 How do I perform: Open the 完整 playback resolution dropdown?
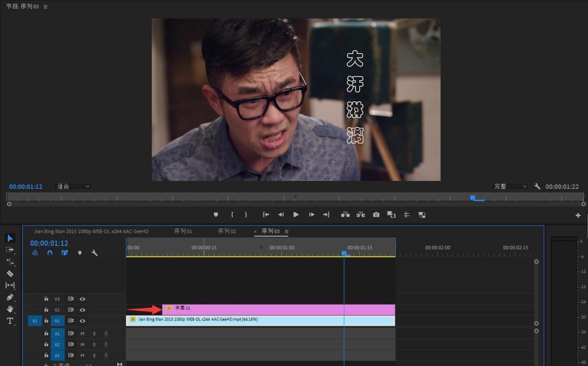510,186
